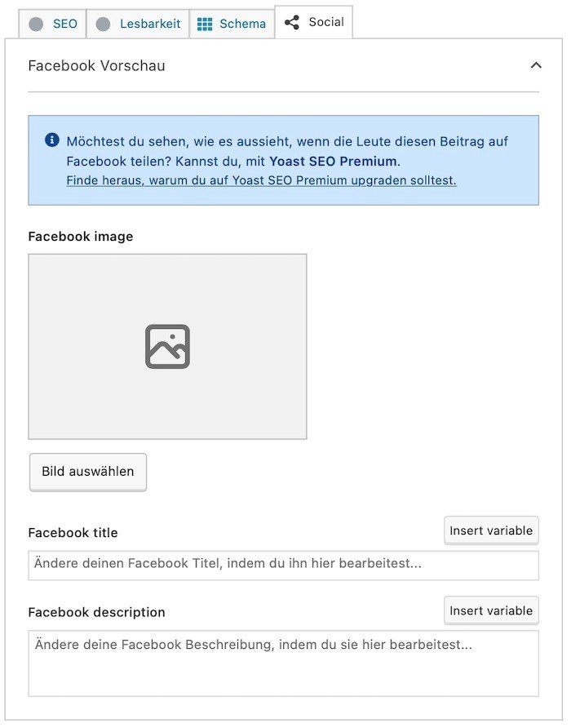The width and height of the screenshot is (571, 728).
Task: Click the gray SEO score indicator circle
Action: pyautogui.click(x=36, y=24)
